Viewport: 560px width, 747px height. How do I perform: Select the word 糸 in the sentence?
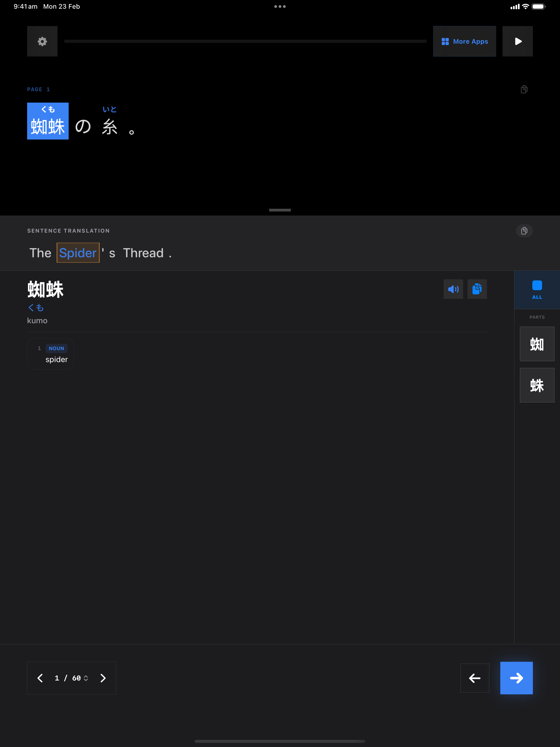[110, 127]
